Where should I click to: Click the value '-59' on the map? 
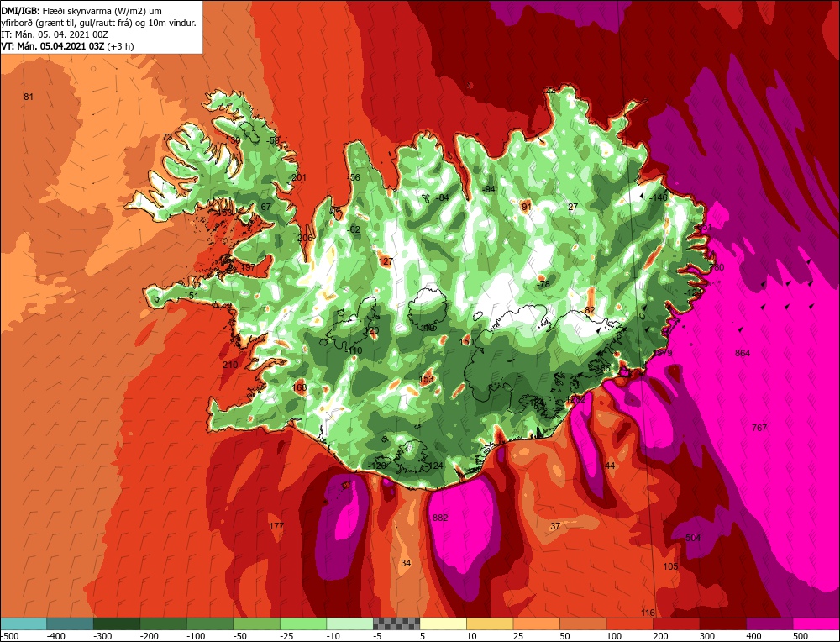click(x=273, y=140)
